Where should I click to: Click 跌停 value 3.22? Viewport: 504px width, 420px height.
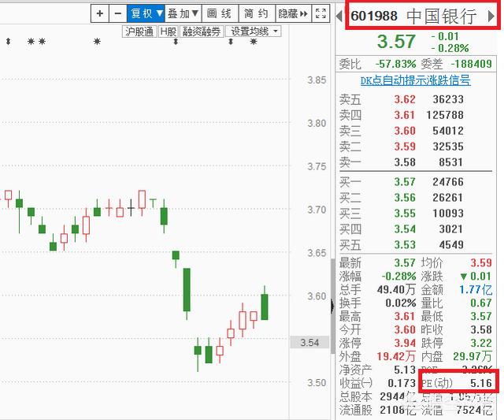[x=481, y=343]
